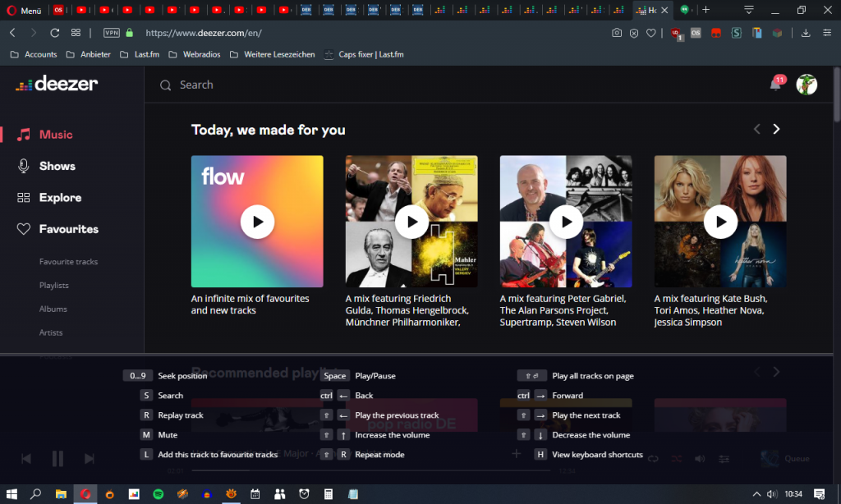Image resolution: width=841 pixels, height=504 pixels.
Task: Open Spotify from the taskbar
Action: (x=159, y=494)
